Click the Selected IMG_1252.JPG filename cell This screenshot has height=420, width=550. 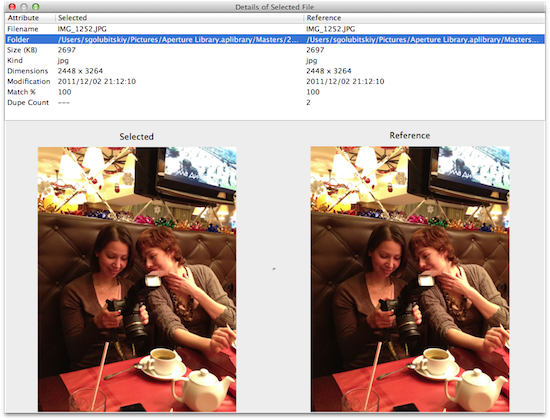point(82,29)
